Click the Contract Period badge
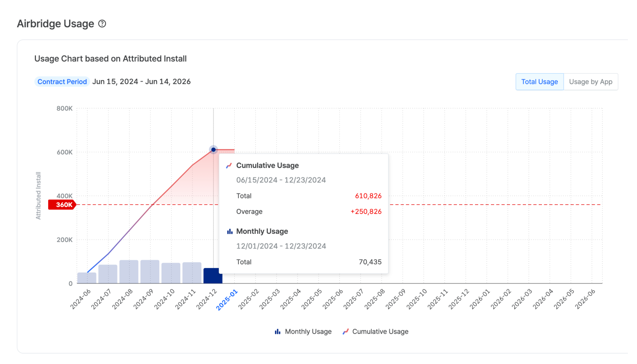The height and width of the screenshot is (364, 637). [62, 82]
